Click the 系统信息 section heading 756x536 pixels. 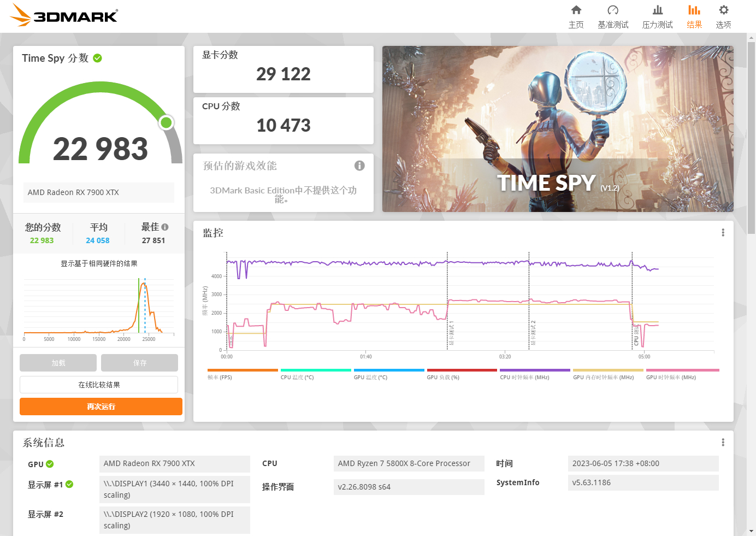click(x=44, y=443)
